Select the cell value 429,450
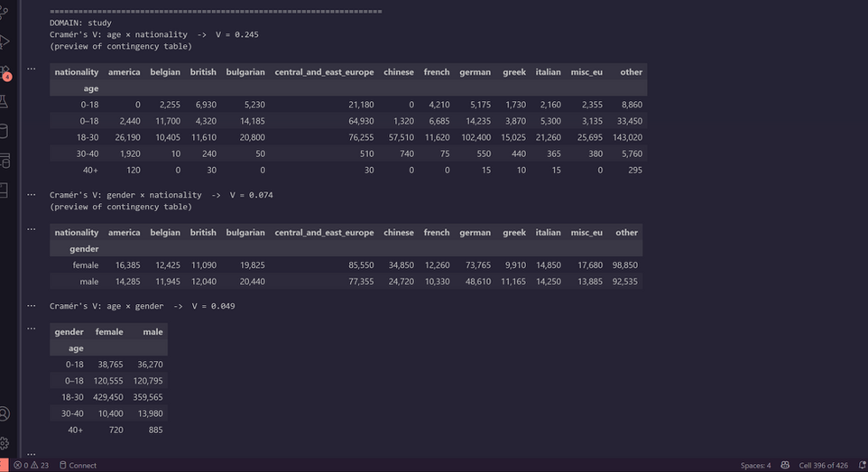868x472 pixels. tap(108, 397)
